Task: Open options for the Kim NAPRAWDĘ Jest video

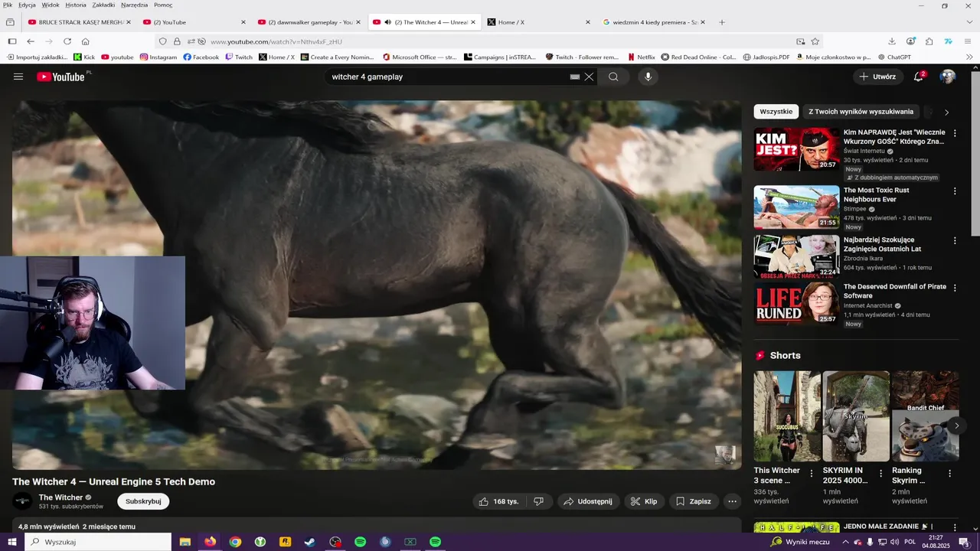Action: (955, 133)
